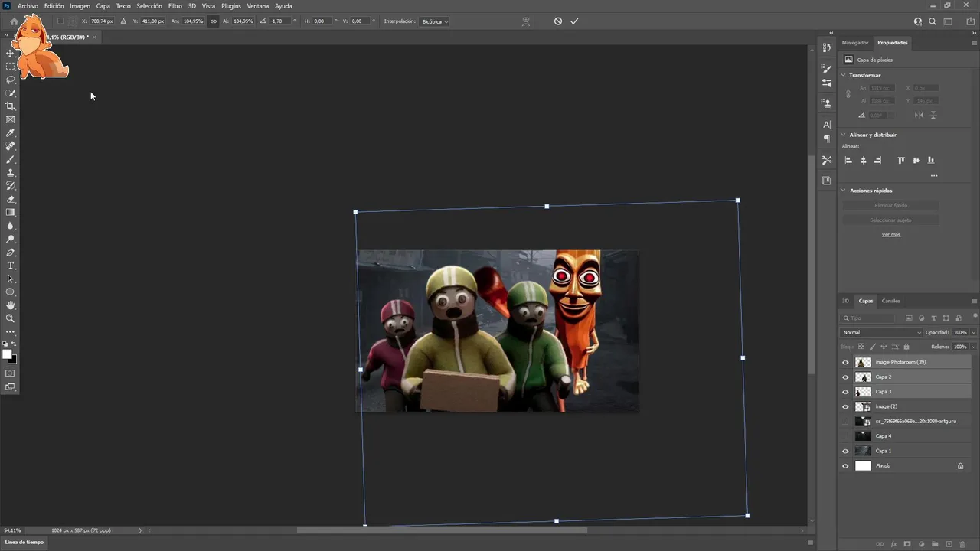Viewport: 980px width, 551px height.
Task: Open the Relleno dropdown arrow
Action: coord(973,347)
